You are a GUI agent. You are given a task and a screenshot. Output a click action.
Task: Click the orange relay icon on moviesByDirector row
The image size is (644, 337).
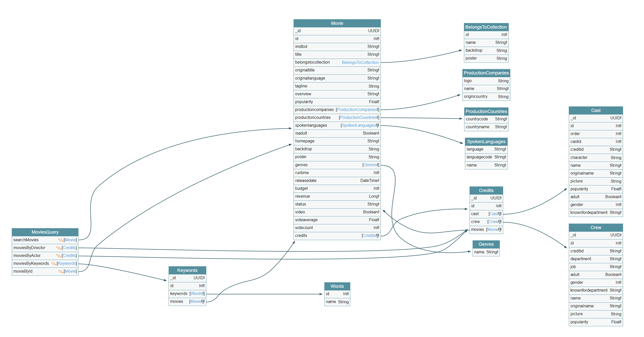coord(59,248)
